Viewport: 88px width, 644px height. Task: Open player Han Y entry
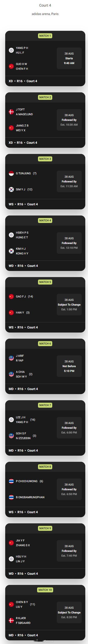point(20,313)
